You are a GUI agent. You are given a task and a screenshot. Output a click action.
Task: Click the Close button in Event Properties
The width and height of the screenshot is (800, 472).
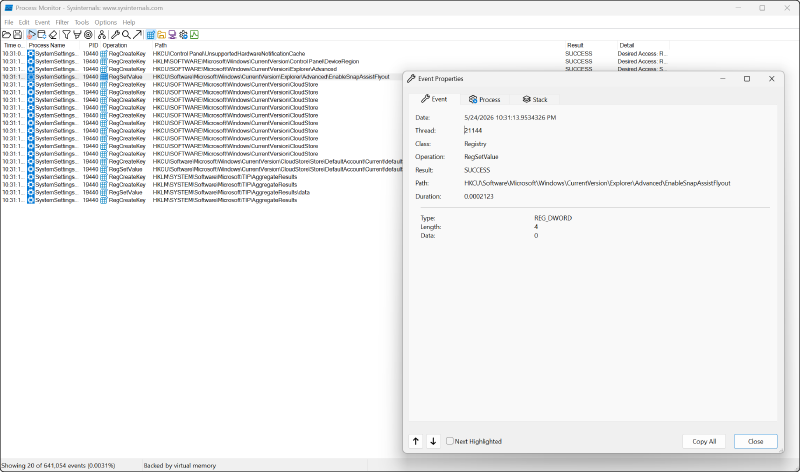(756, 441)
